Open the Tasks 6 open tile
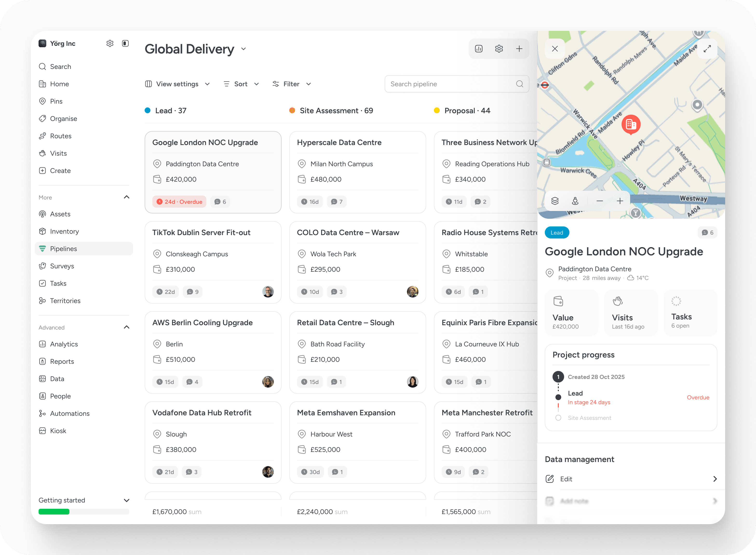Viewport: 756px width, 555px height. pyautogui.click(x=690, y=313)
